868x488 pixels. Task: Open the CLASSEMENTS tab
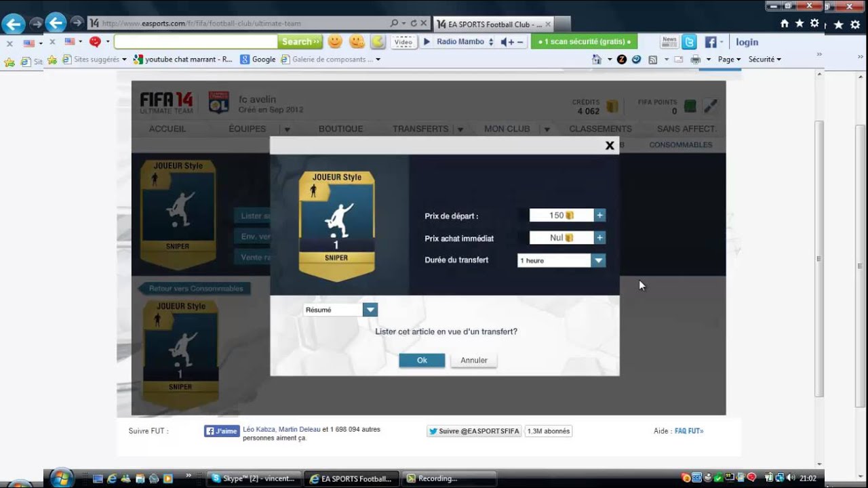tap(600, 129)
